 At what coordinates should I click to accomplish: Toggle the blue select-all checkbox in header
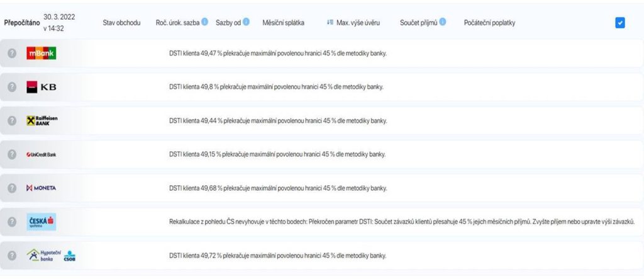point(619,23)
